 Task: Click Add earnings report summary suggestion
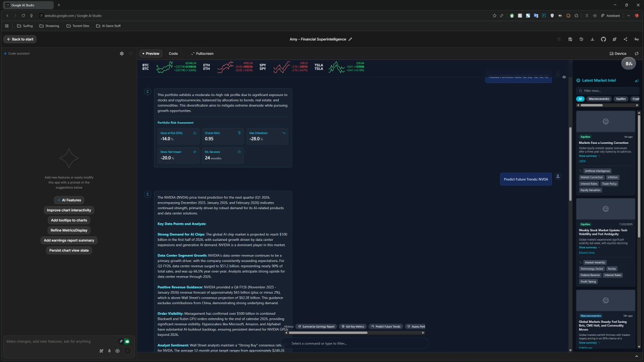69,240
